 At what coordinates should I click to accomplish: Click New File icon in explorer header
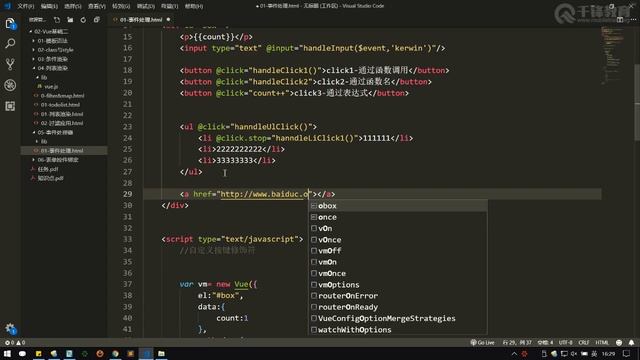coord(57,20)
